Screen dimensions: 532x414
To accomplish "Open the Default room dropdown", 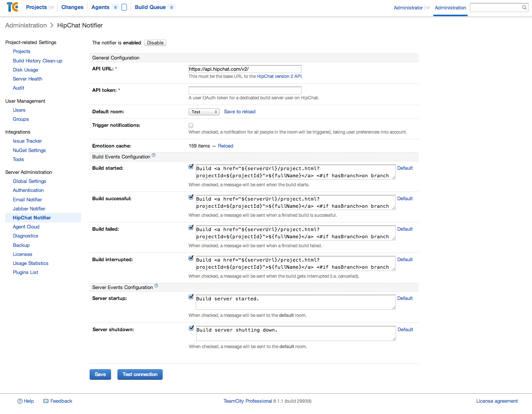I will (204, 112).
